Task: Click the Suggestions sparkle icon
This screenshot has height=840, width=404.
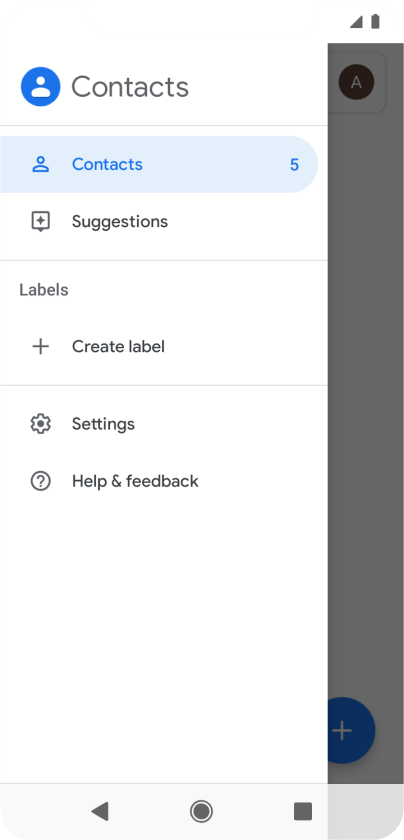Action: [x=41, y=221]
